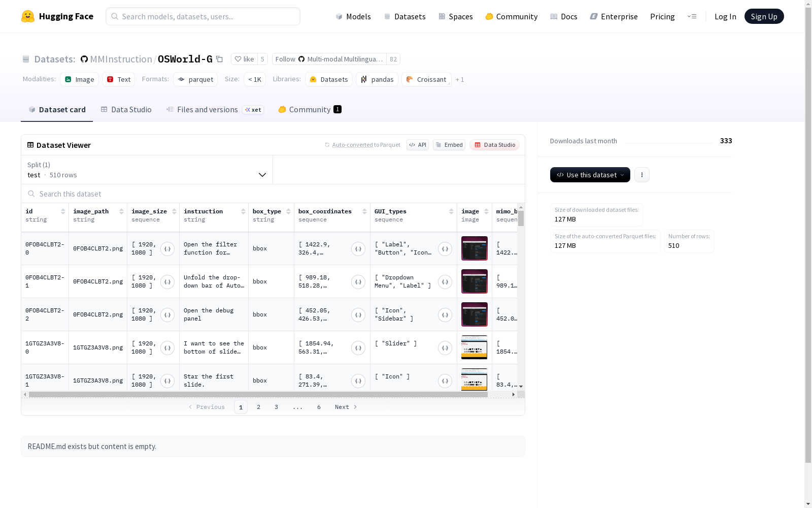The image size is (812, 508).
Task: Expand GUI_types cell containing Icon, Sidebar
Action: [445, 315]
